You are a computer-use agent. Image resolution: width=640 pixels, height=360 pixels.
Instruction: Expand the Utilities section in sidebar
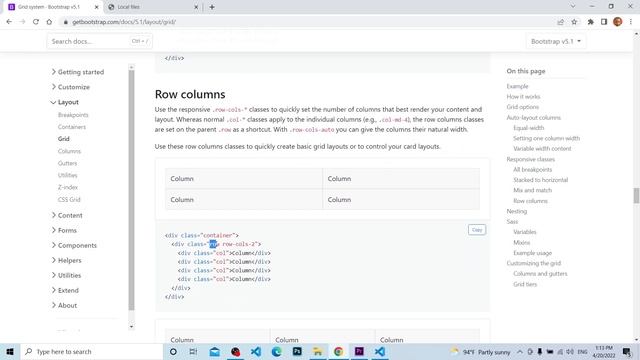coord(66,276)
